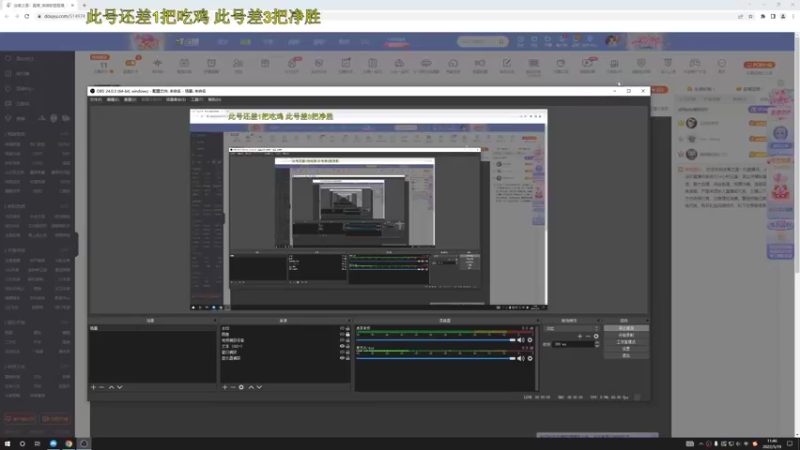
Task: Add a new source with plus icon
Action: [224, 387]
